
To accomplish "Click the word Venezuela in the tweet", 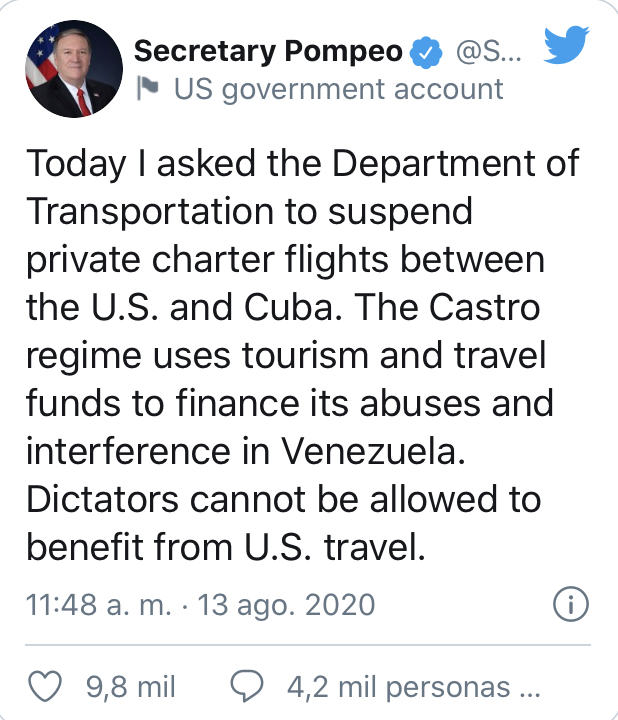I will pyautogui.click(x=373, y=451).
